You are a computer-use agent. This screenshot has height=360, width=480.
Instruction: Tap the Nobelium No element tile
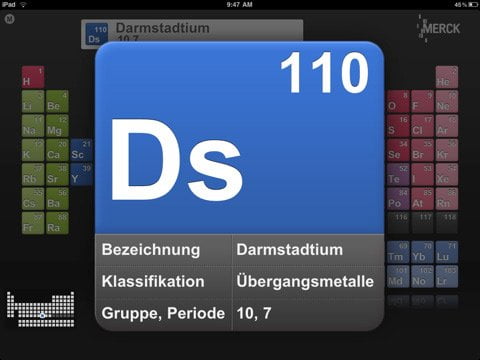[422, 276]
